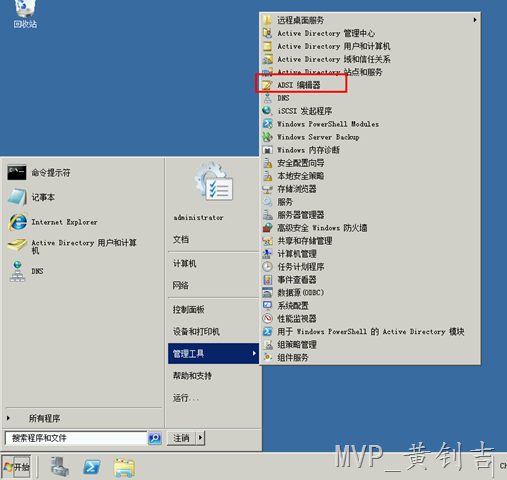
Task: Click the ADSI 编辑器 icon
Action: pyautogui.click(x=267, y=85)
